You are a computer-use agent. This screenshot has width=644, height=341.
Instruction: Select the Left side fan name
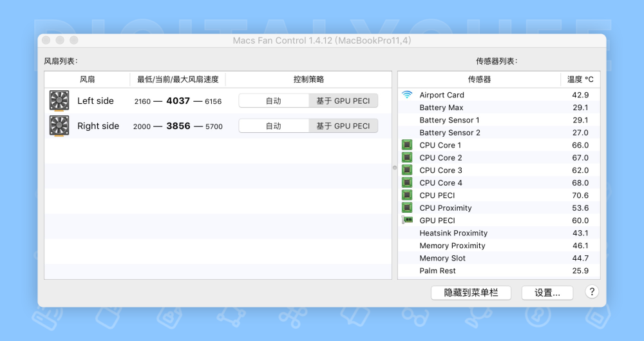[95, 101]
